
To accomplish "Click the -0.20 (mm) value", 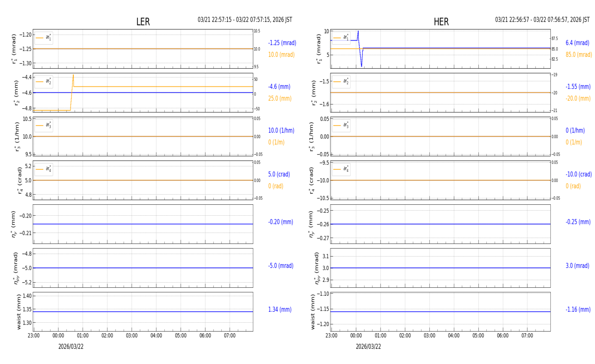I will [x=281, y=222].
